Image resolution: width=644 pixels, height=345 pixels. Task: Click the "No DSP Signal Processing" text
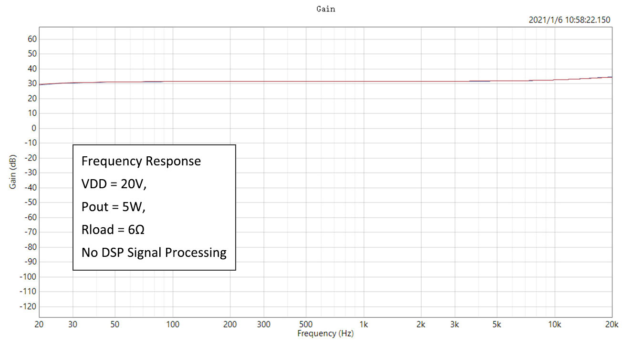[x=154, y=253]
